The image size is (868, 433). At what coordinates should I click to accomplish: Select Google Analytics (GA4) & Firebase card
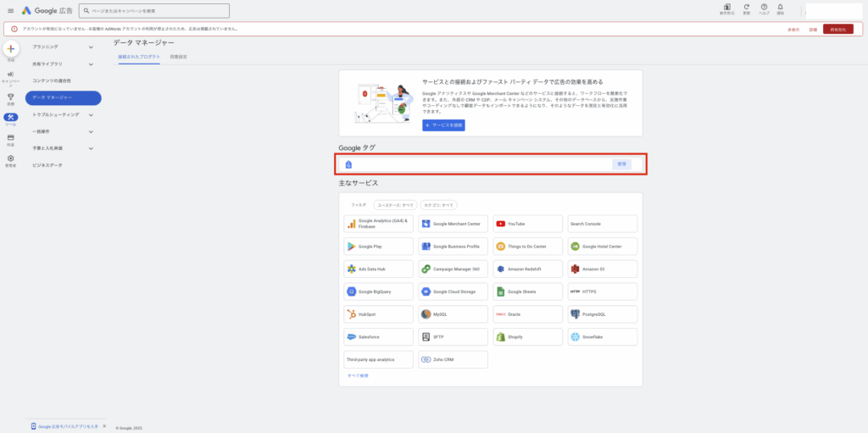[378, 224]
